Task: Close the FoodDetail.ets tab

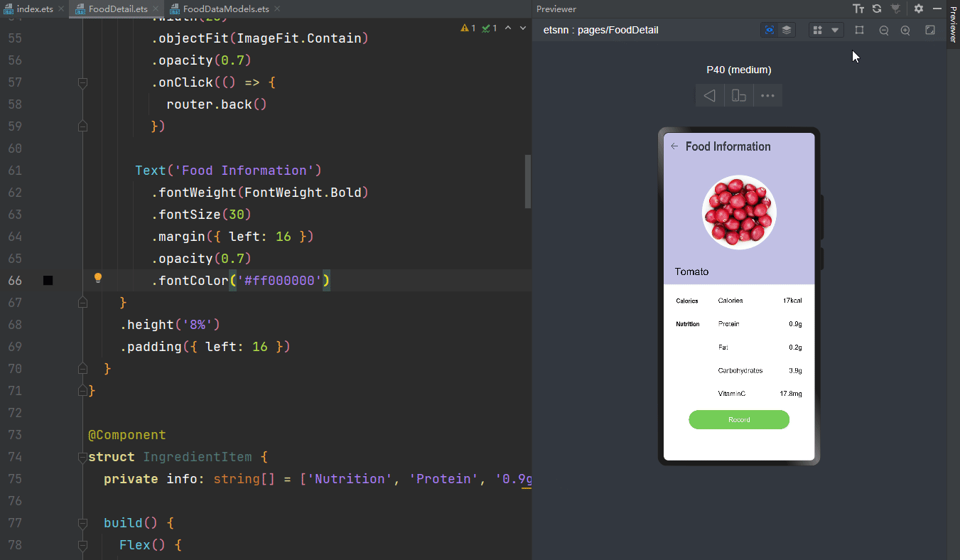Action: tap(156, 9)
